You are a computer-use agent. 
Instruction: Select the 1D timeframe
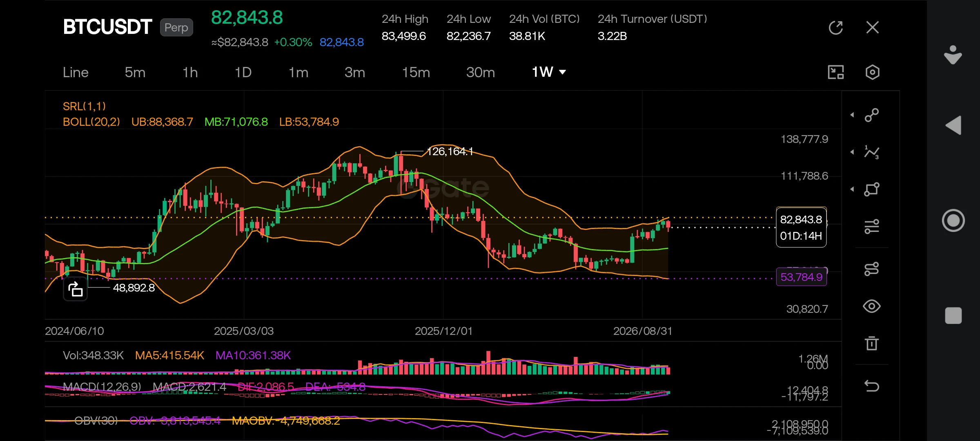[243, 72]
